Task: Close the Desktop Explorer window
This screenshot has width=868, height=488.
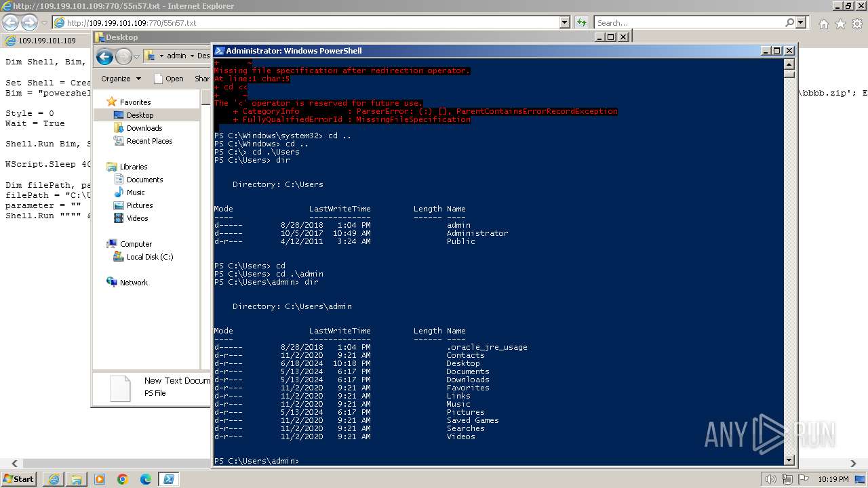Action: coord(623,37)
